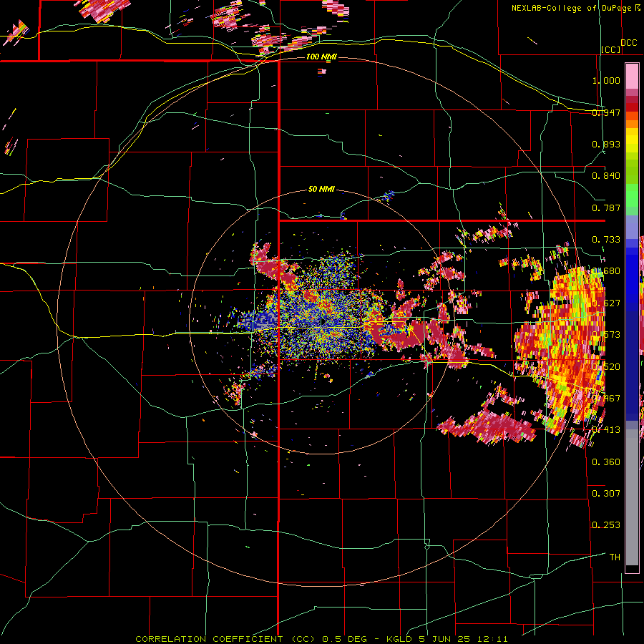Click the pink segment of the color bar

click(x=632, y=76)
